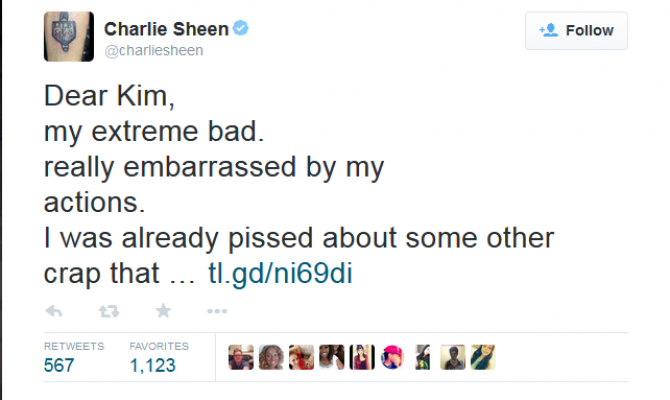Click the blue verified badge
This screenshot has width=670, height=400.
coord(242,29)
